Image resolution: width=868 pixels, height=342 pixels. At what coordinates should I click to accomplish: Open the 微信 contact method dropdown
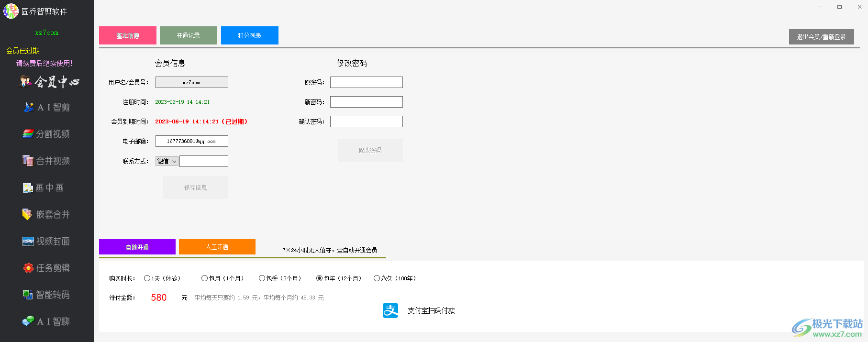[x=167, y=161]
